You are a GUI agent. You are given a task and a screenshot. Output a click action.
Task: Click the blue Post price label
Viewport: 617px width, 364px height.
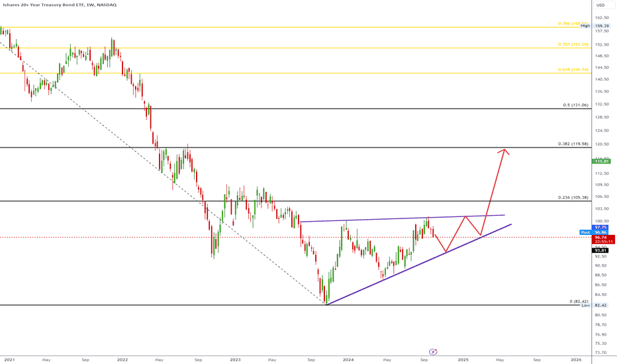pos(585,232)
